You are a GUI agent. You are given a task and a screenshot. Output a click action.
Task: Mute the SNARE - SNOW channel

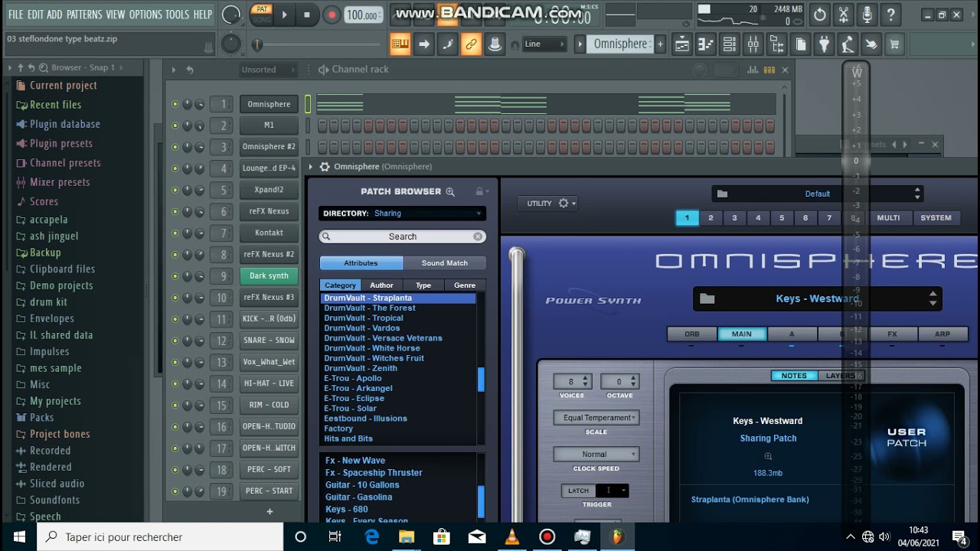(175, 341)
